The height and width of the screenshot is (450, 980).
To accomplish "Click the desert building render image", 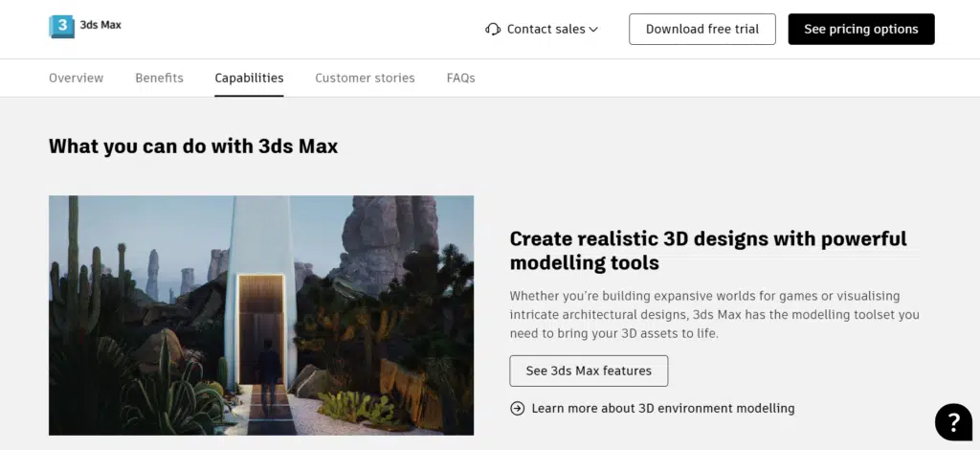I will [x=261, y=315].
